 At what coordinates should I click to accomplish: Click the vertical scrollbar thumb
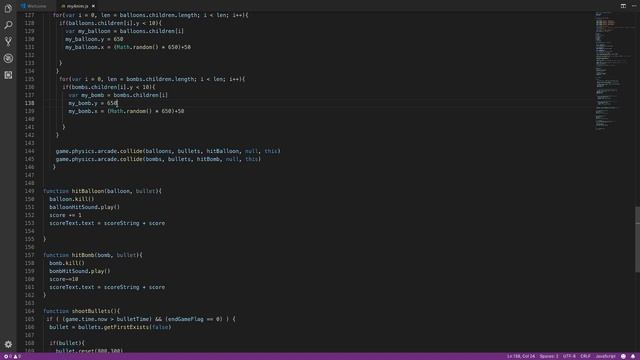(x=637, y=239)
